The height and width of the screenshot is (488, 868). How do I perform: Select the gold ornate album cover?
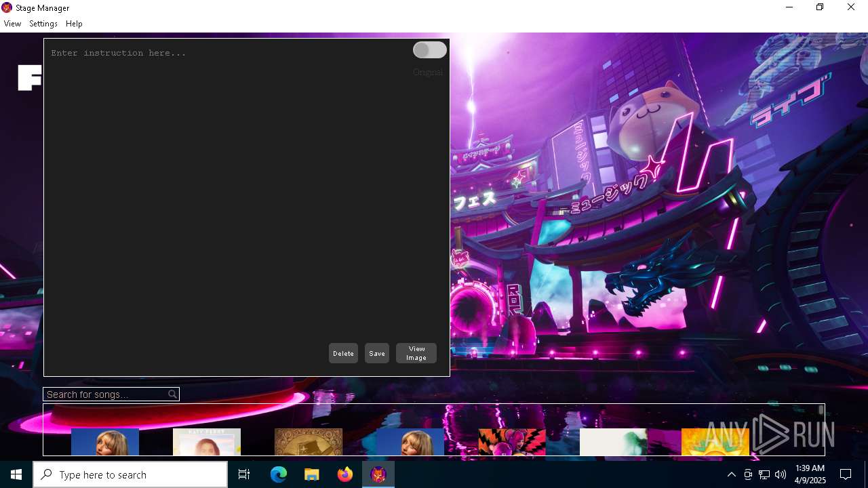click(309, 442)
